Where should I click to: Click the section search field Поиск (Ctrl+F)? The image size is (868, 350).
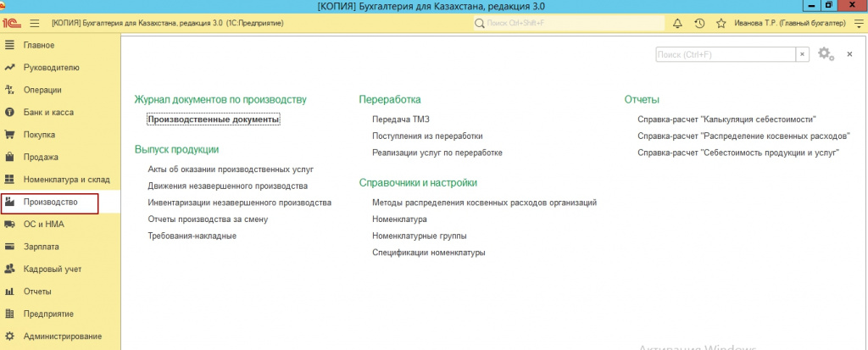(726, 54)
